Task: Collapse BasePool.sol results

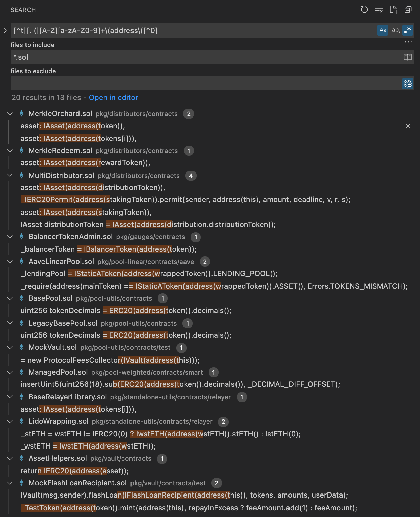Action: click(x=10, y=298)
